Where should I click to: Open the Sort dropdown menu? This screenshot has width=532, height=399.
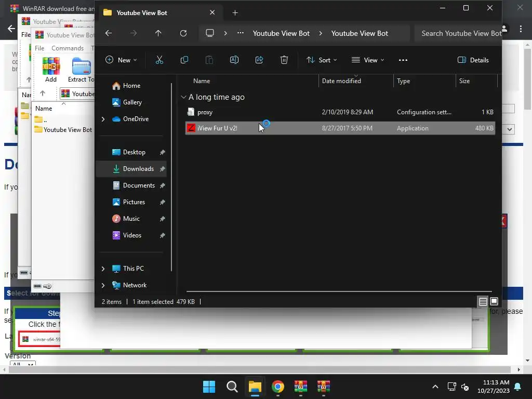[321, 60]
